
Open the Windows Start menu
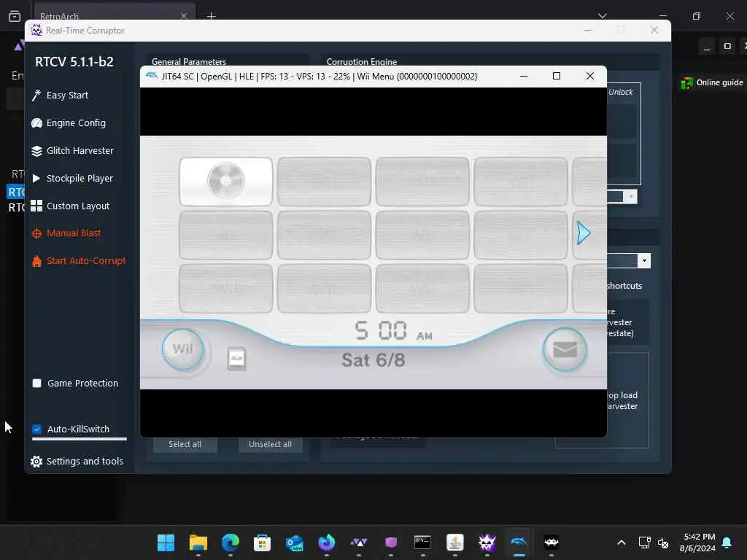[x=166, y=542]
